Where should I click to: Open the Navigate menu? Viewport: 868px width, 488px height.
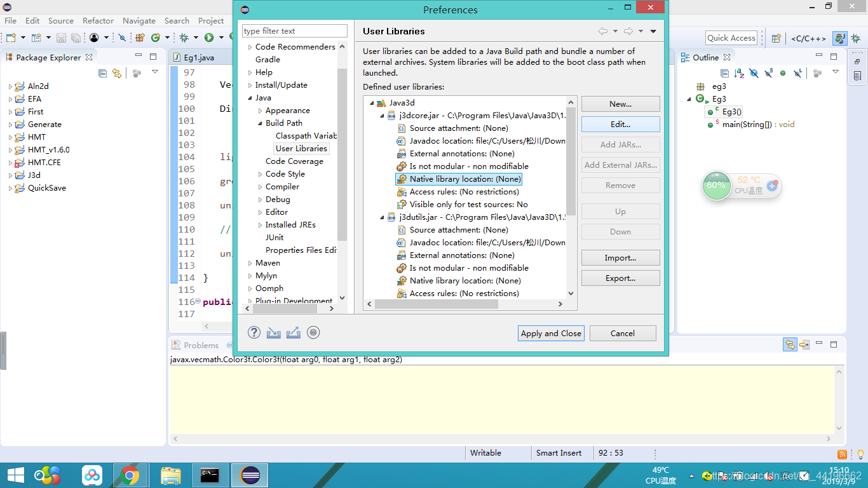pos(139,20)
